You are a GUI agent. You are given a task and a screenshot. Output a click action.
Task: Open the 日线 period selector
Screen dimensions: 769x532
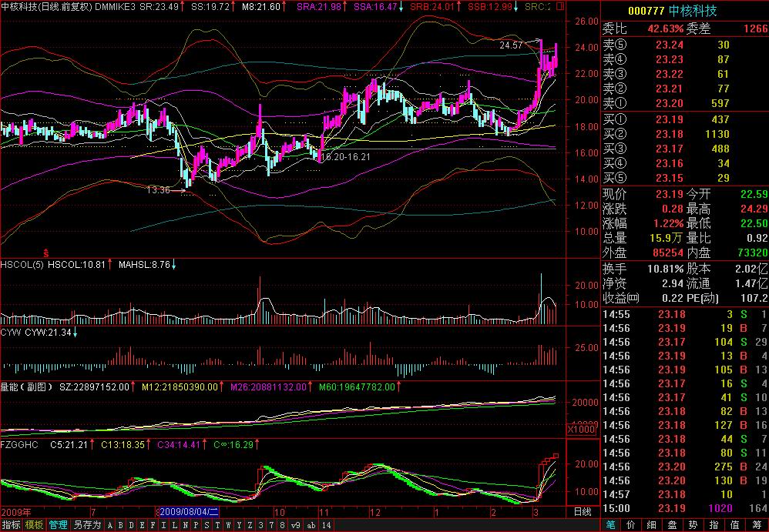(583, 512)
